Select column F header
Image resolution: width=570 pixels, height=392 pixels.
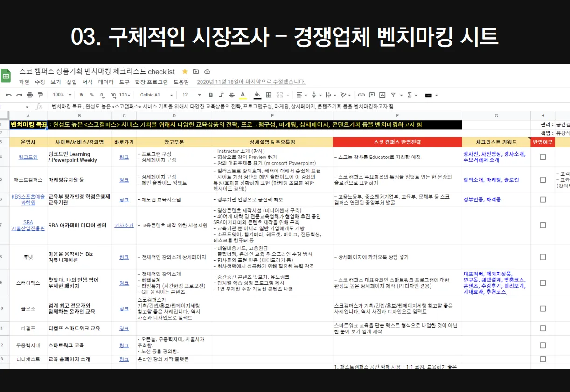click(x=397, y=116)
